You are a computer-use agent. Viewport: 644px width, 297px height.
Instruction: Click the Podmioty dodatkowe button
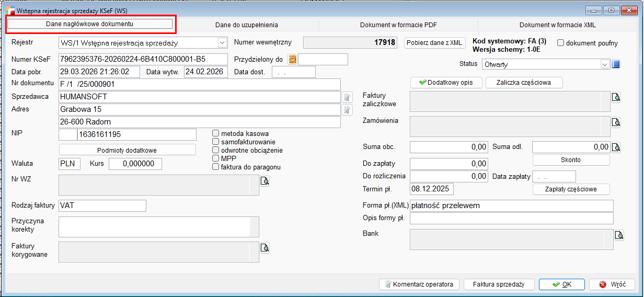point(127,150)
